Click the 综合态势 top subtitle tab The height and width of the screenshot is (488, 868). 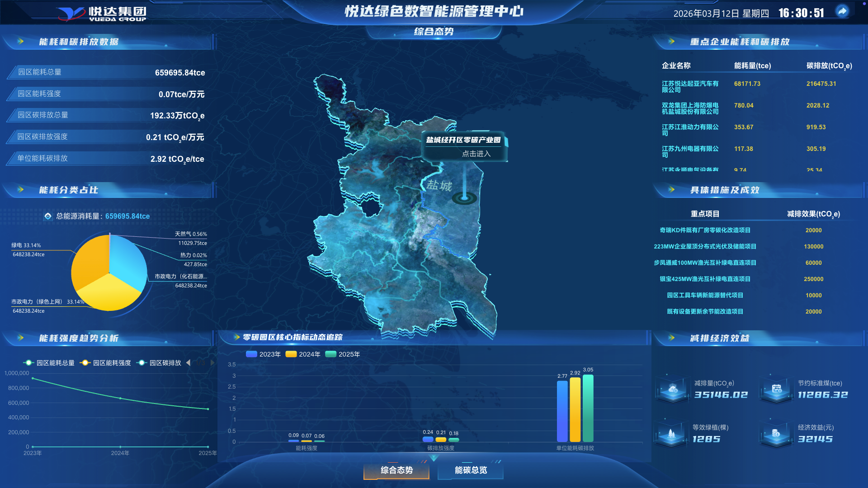coord(434,32)
